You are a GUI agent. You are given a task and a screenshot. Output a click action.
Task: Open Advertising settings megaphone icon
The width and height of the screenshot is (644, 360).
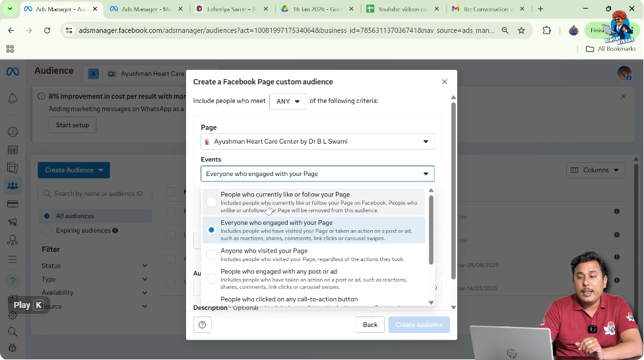pyautogui.click(x=13, y=222)
